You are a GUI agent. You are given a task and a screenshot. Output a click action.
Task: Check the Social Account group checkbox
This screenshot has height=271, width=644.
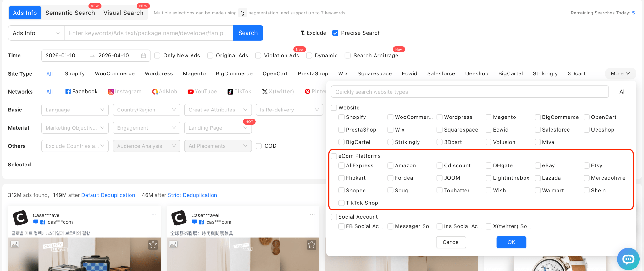pyautogui.click(x=334, y=217)
